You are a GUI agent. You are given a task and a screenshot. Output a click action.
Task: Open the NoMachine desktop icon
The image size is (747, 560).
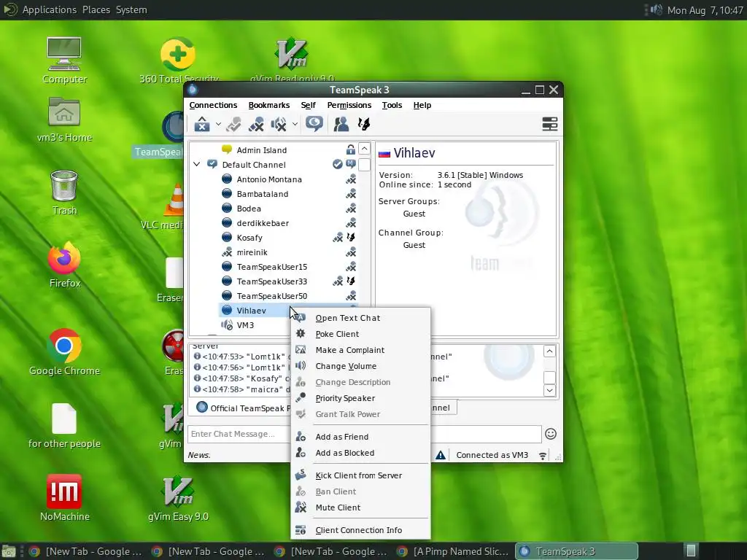click(x=64, y=497)
